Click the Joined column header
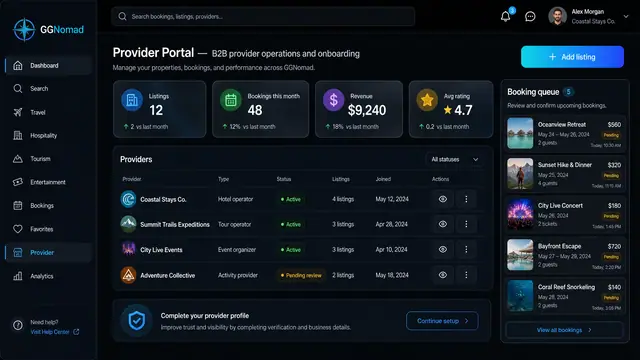 coord(383,179)
